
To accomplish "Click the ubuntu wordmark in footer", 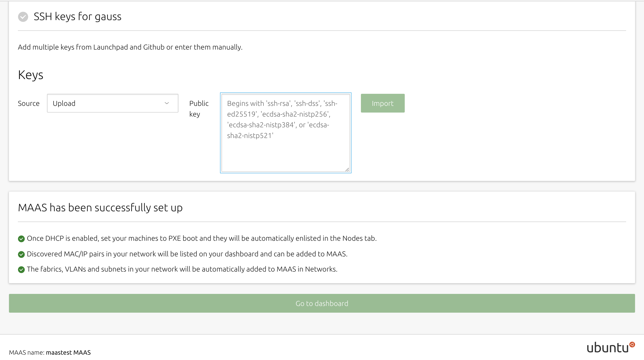I will pos(608,347).
